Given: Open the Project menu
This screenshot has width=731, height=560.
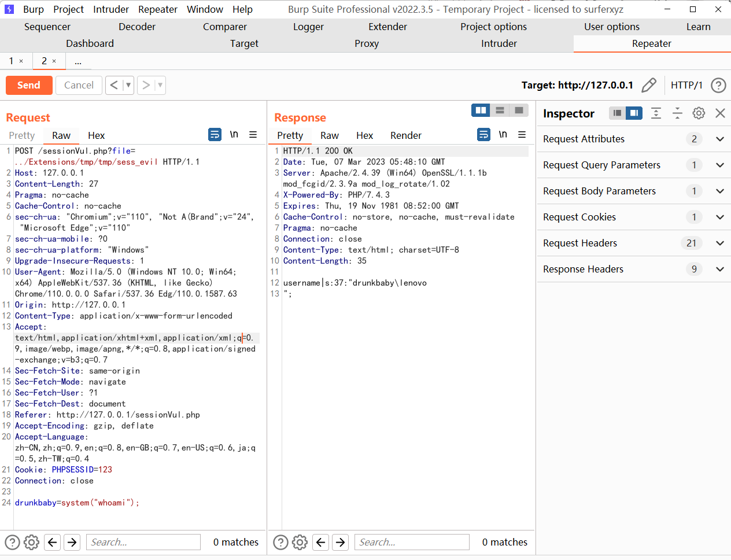Looking at the screenshot, I should pos(68,9).
